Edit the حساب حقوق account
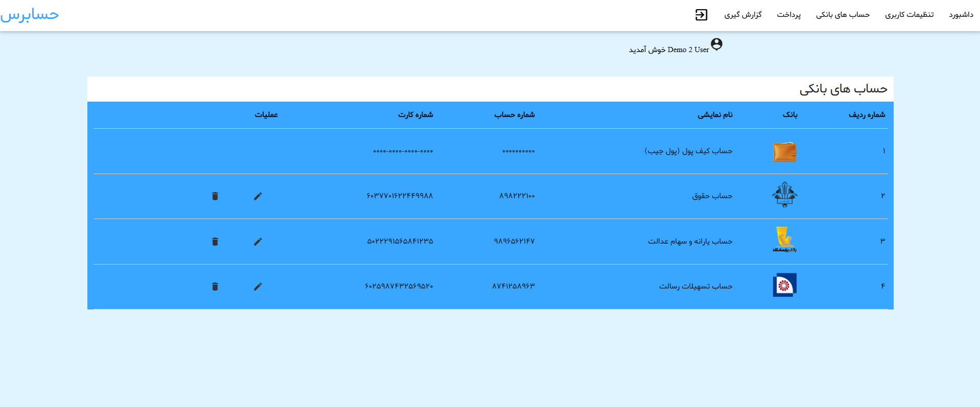Viewport: 980px width, 407px height. [x=258, y=197]
